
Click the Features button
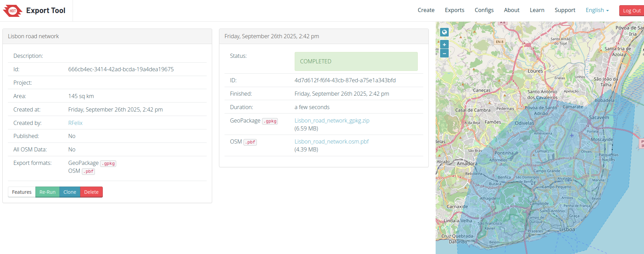coord(22,192)
